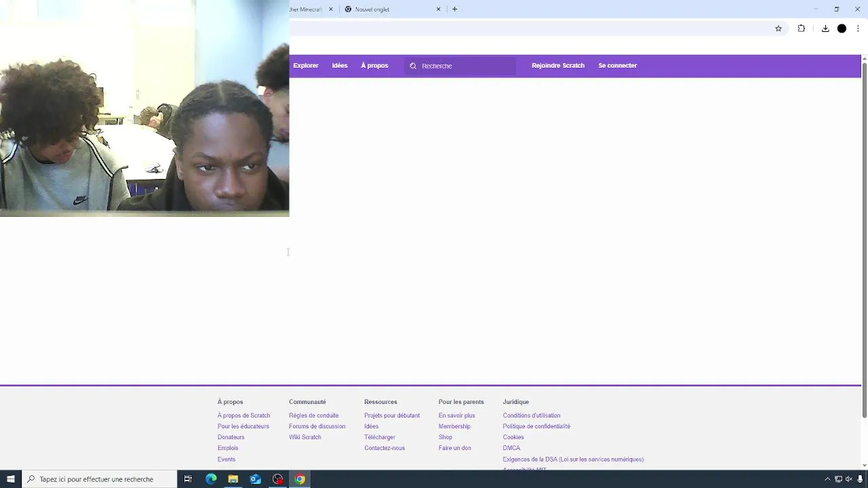Open Chrome downloads icon
Image resolution: width=868 pixels, height=488 pixels.
pyautogui.click(x=825, y=28)
